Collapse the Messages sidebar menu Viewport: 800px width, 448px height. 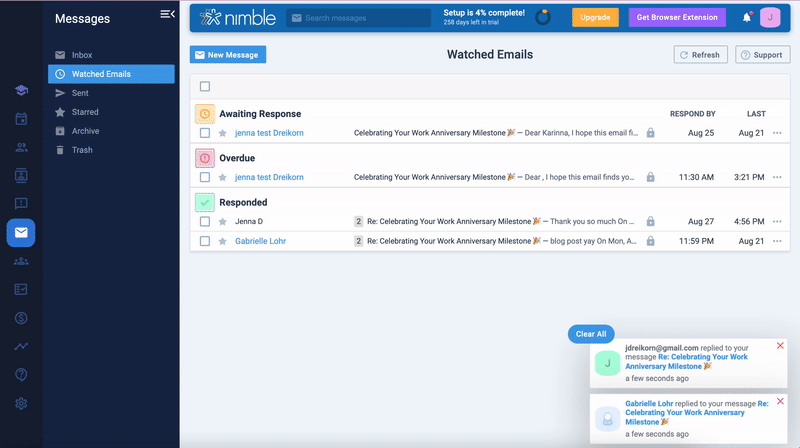tap(167, 14)
